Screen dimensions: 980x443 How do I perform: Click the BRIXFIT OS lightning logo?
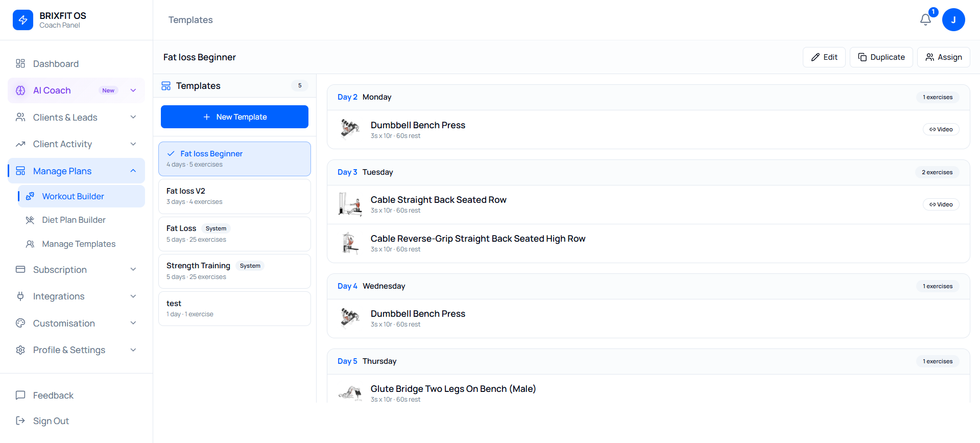(23, 20)
